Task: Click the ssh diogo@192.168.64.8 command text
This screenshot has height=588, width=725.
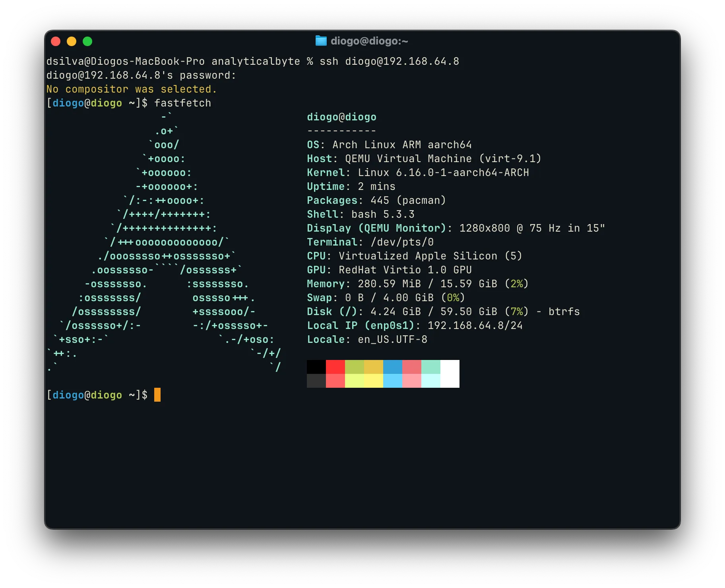Action: [390, 62]
